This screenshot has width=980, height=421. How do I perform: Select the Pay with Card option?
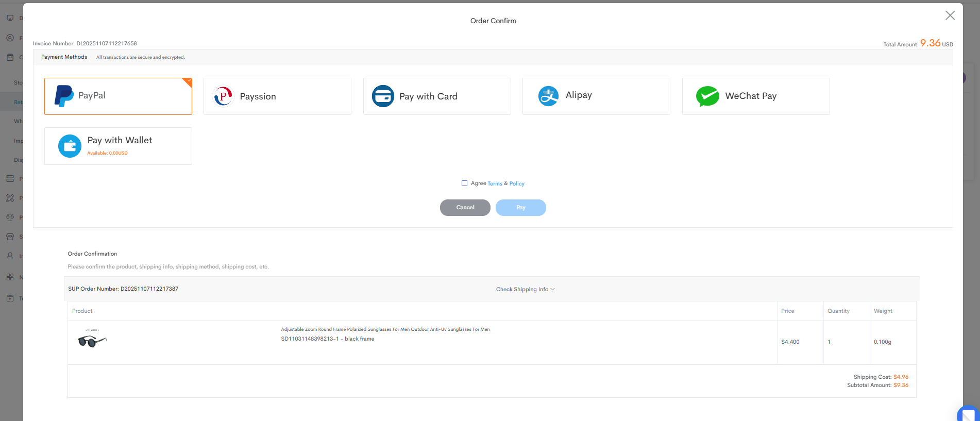coord(437,96)
